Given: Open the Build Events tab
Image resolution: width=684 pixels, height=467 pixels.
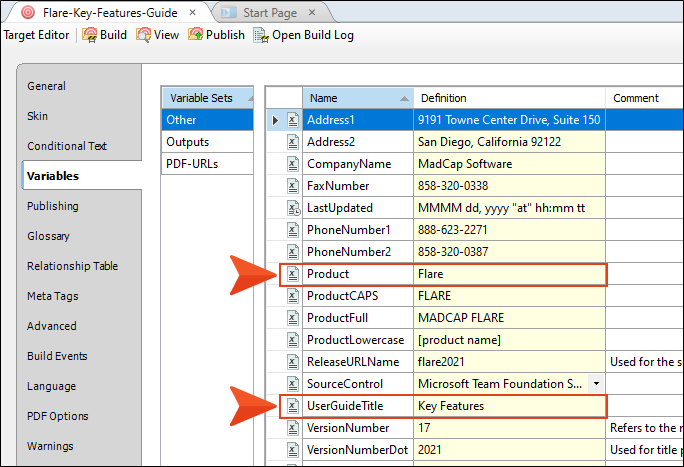Looking at the screenshot, I should click(57, 356).
